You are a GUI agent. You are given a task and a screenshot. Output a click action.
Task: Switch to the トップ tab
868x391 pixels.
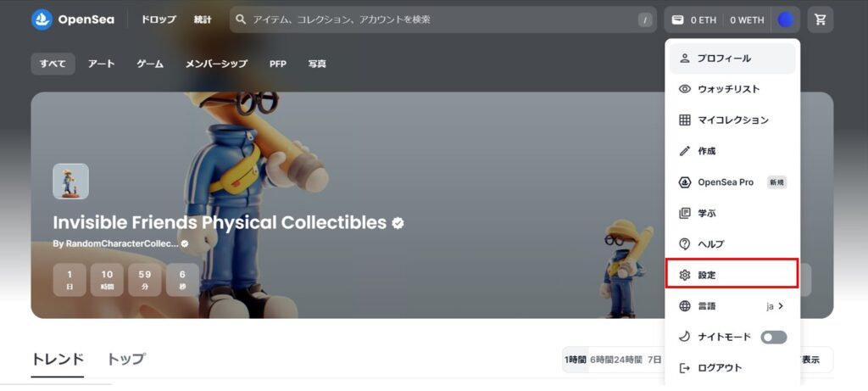click(125, 360)
